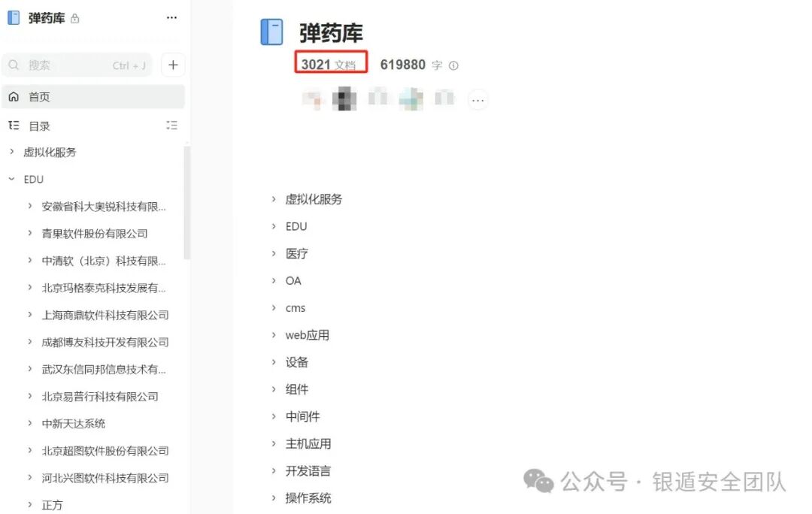Screen dimensions: 812x514
Task: Click the fourth teal member avatar
Action: pyautogui.click(x=411, y=98)
